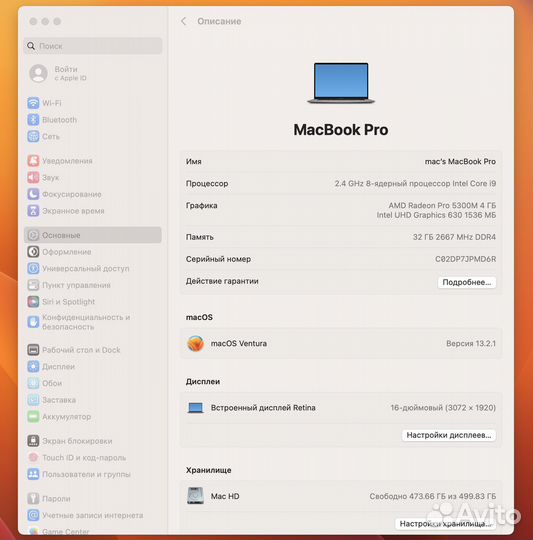
Task: Select the Основные general icon
Action: 33,235
